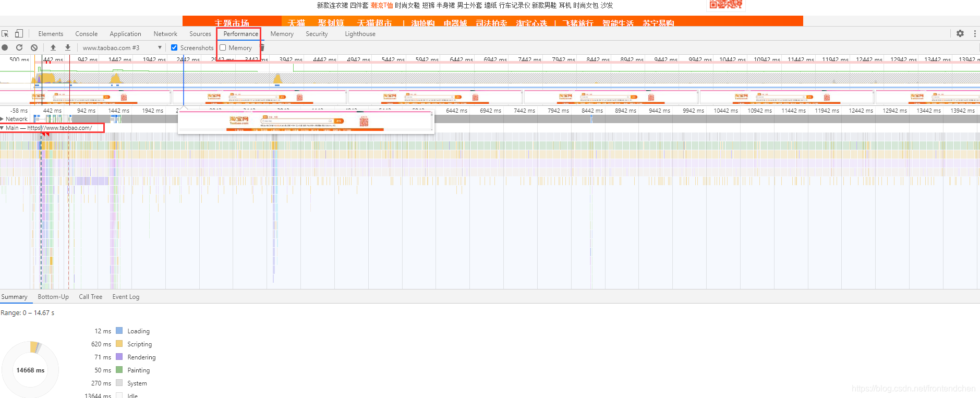Screen dimensions: 980x398
Task: Collapse the Main — https://www.taobao.com/ track
Action: point(2,128)
